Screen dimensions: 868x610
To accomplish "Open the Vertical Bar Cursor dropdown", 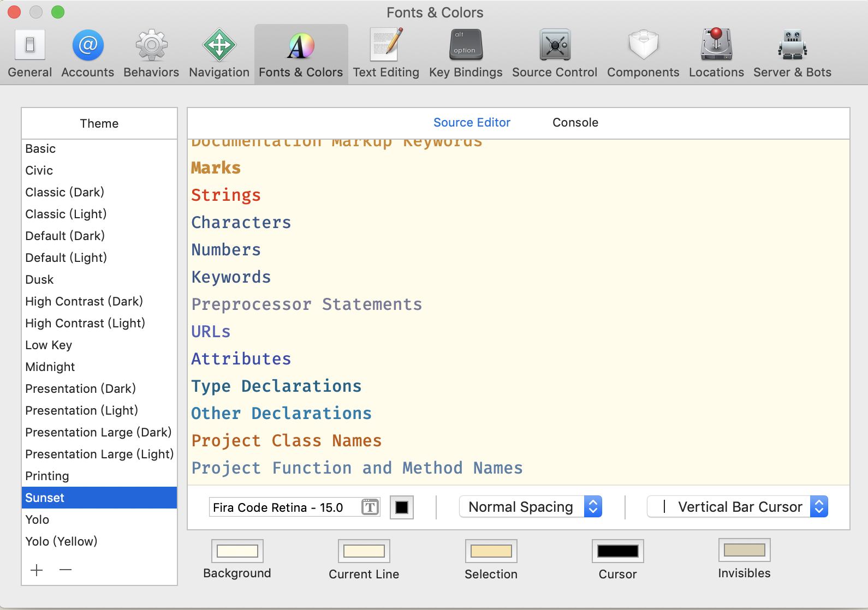I will (x=738, y=507).
